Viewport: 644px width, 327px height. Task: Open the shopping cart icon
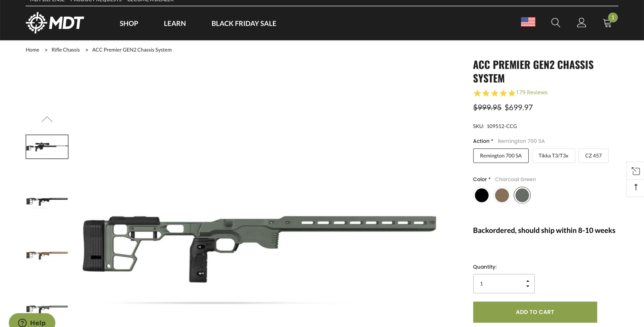[608, 23]
